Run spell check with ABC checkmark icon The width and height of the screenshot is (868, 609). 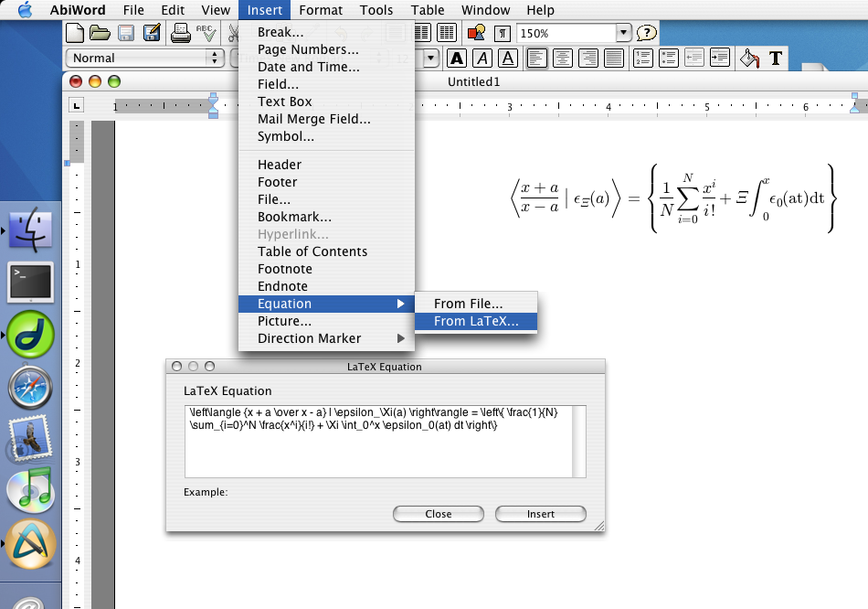click(x=206, y=33)
